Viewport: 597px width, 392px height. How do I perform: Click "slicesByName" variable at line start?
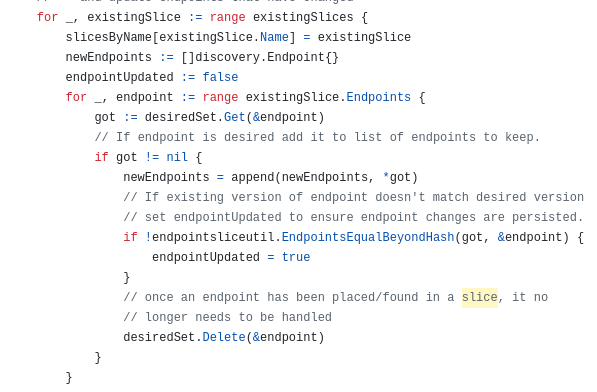point(109,37)
